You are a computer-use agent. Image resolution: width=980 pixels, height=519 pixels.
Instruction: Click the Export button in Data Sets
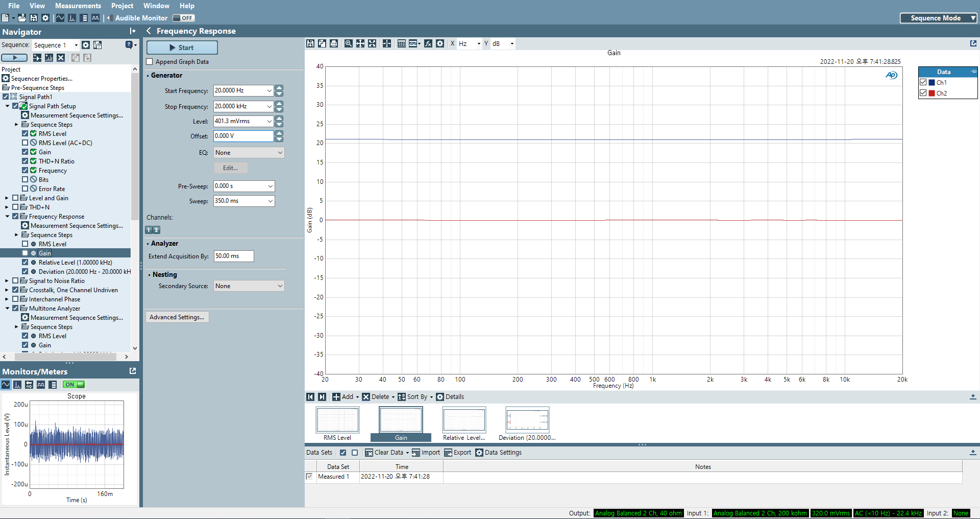[x=458, y=453]
